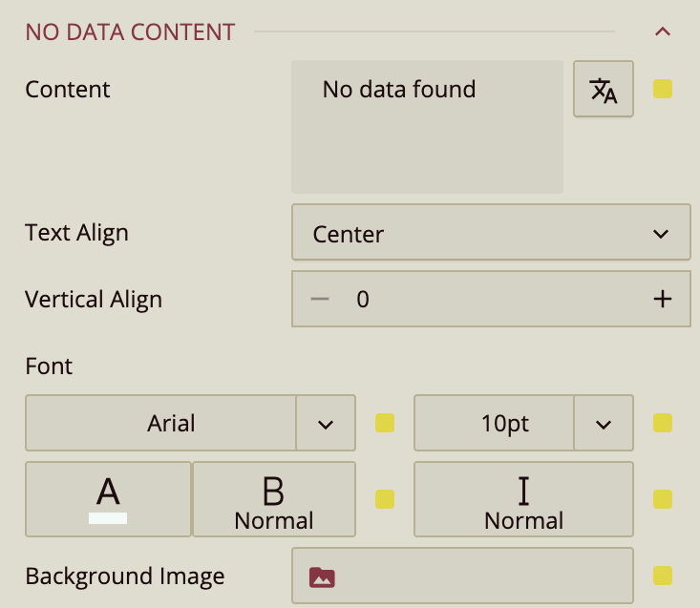This screenshot has width=700, height=608.
Task: Click the Vertical Align value field
Action: [491, 299]
